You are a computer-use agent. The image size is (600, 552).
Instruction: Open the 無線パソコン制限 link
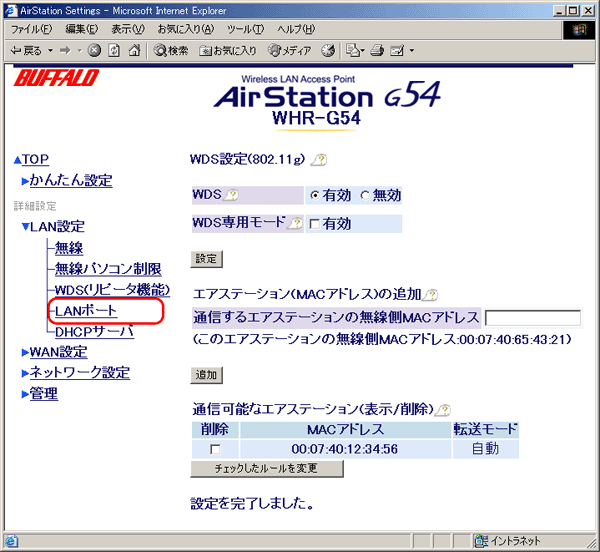(x=108, y=269)
